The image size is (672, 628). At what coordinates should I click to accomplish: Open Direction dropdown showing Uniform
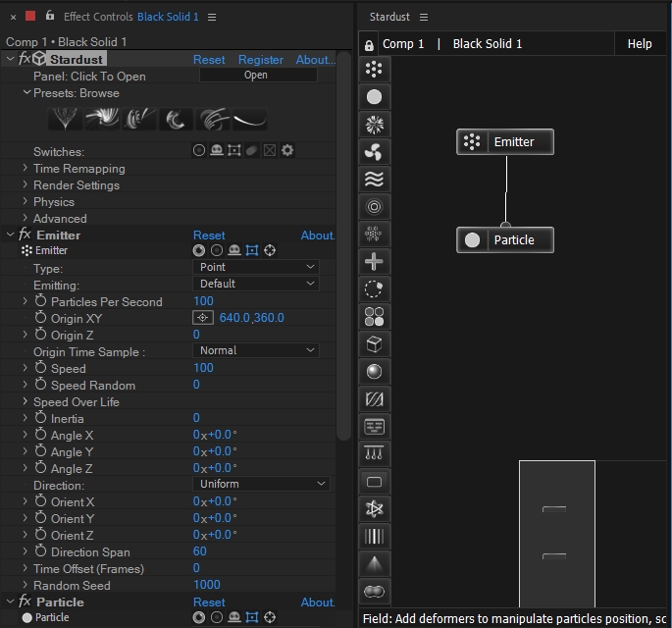point(261,484)
